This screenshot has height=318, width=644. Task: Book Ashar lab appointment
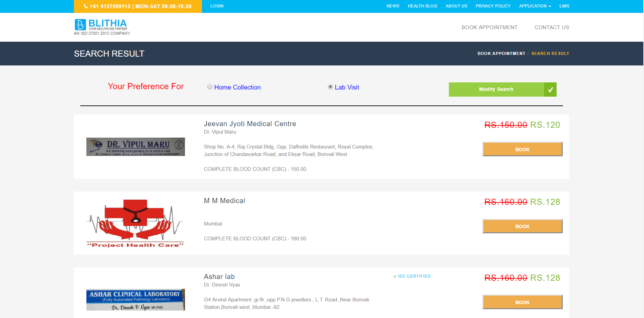(522, 302)
